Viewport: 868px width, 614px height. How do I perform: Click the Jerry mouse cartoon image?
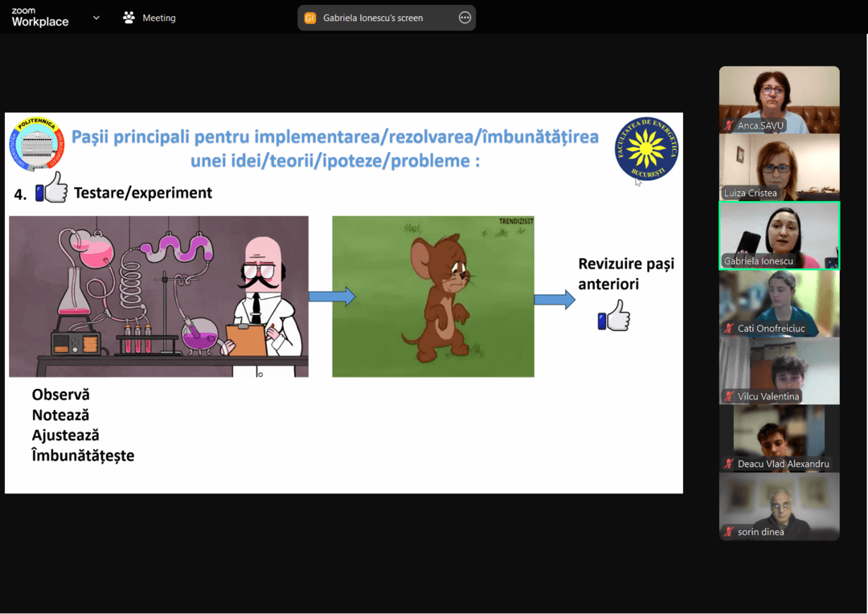(x=433, y=297)
